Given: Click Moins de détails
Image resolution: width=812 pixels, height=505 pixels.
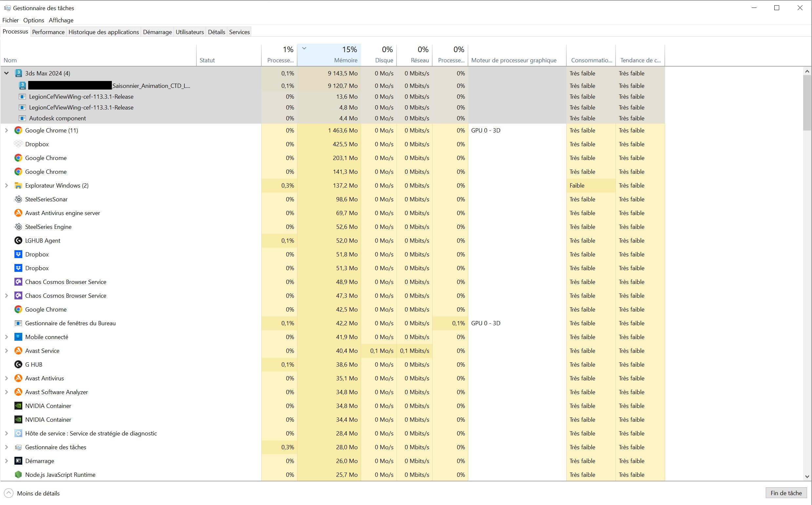Looking at the screenshot, I should [32, 493].
